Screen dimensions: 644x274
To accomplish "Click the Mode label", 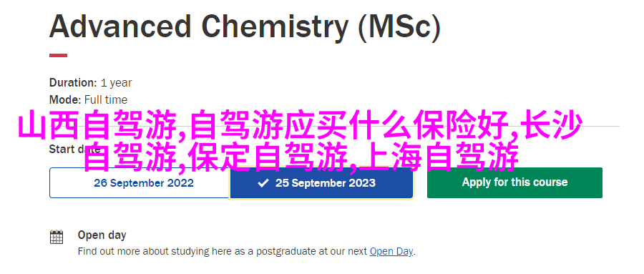I will pos(65,100).
